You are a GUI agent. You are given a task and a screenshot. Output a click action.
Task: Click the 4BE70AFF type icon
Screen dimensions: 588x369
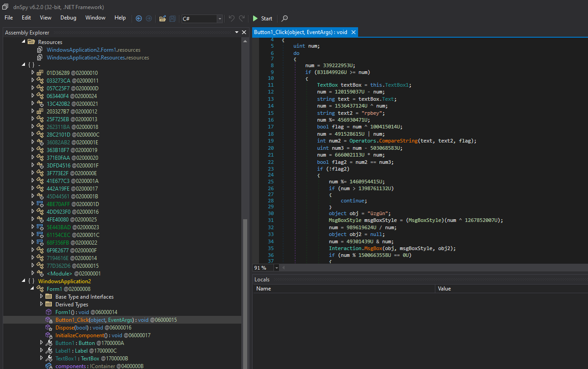pos(40,204)
